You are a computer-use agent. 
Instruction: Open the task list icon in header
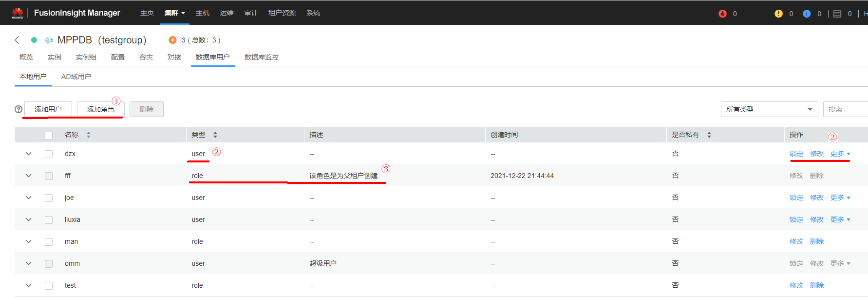(x=837, y=14)
